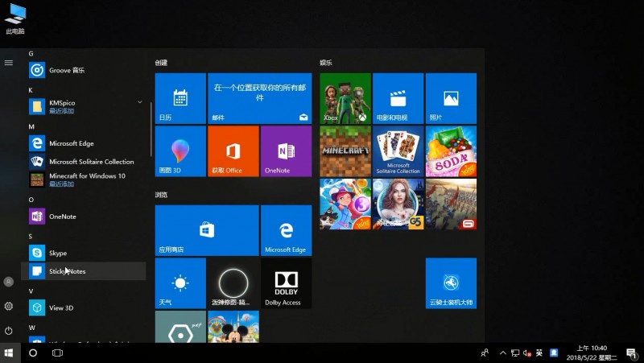Viewport: 644px width, 363px height.
Task: Open the Weather (天气) tile
Action: point(180,283)
